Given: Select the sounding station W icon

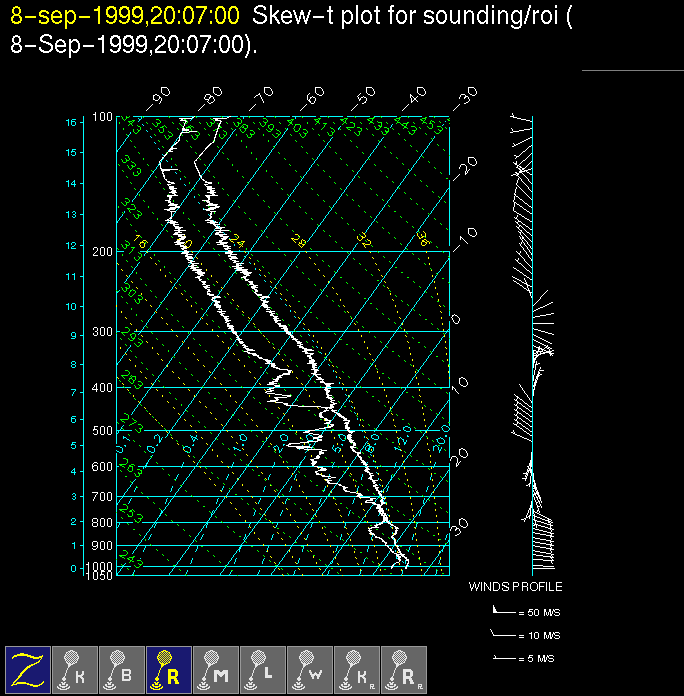Looking at the screenshot, I should coord(309,669).
